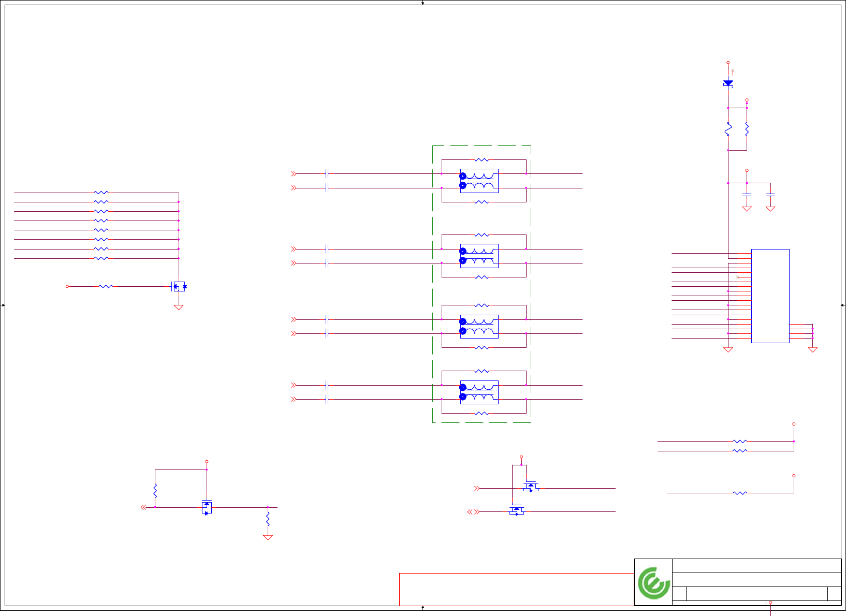Select the top resistor in the eight-resistor bank
The height and width of the screenshot is (616, 846).
(x=101, y=193)
